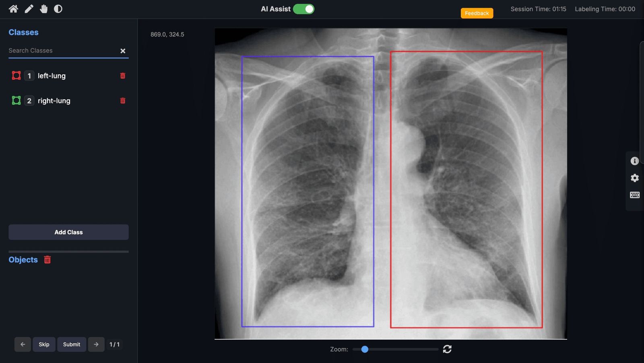Click the Add Class button
Viewport: 644px width, 363px height.
(x=68, y=232)
